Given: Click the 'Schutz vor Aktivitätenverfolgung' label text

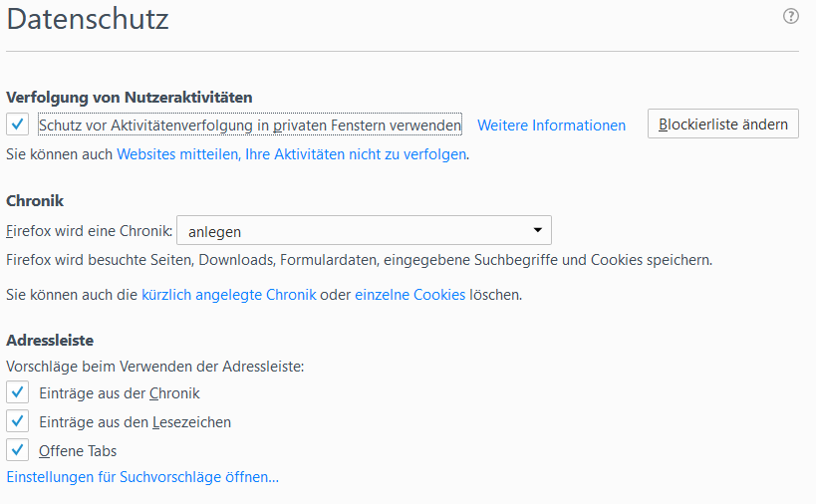Looking at the screenshot, I should tap(250, 126).
